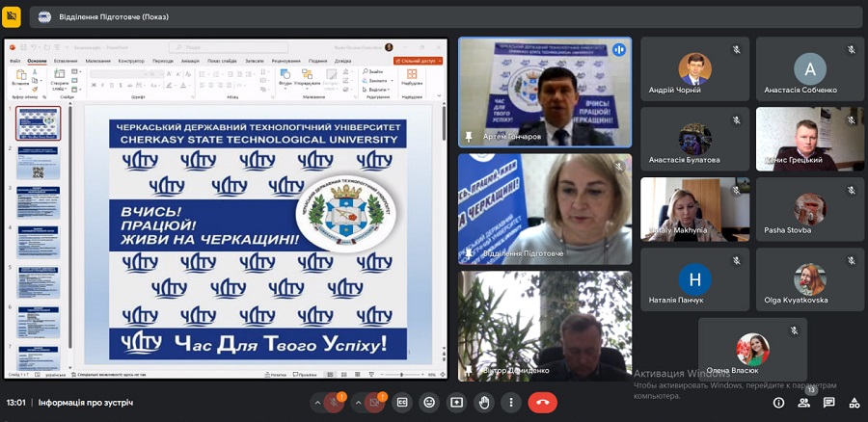
Task: Open the emoji reactions button
Action: (x=429, y=403)
